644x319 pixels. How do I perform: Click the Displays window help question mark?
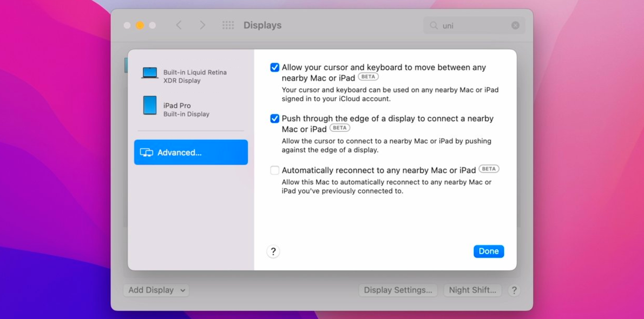(x=514, y=290)
